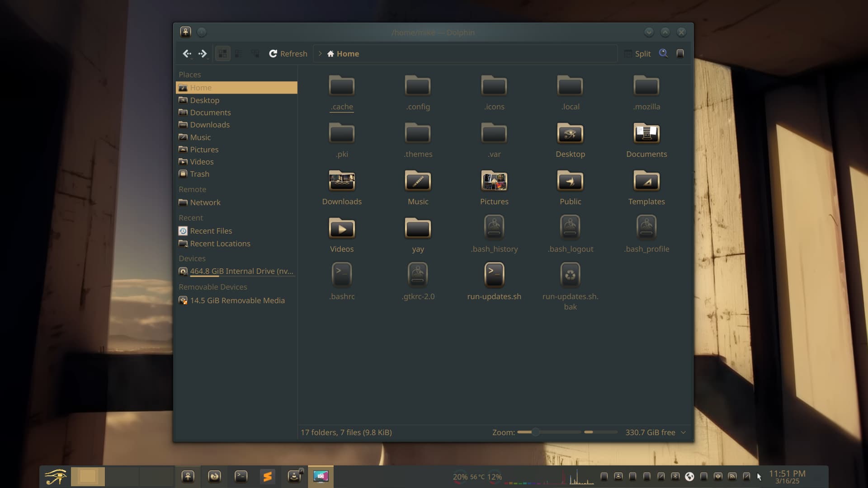The height and width of the screenshot is (488, 868).
Task: Select Downloads in the Places panel
Action: (x=209, y=125)
